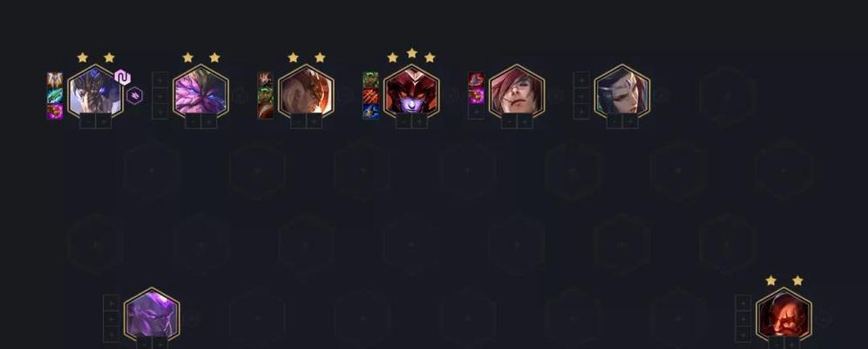Screen dimensions: 868x349
Task: Add item in top empty slot of purple crystal champion
Action: point(160,79)
